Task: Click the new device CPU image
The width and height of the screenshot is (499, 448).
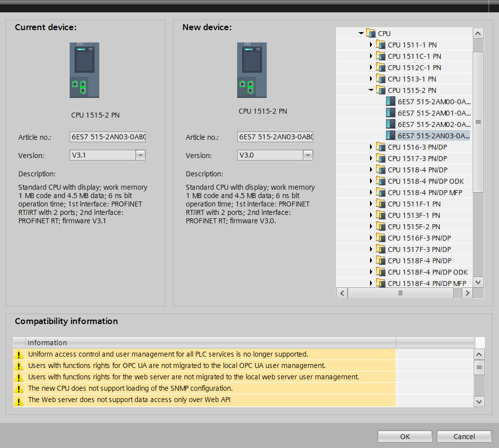Action: point(251,70)
